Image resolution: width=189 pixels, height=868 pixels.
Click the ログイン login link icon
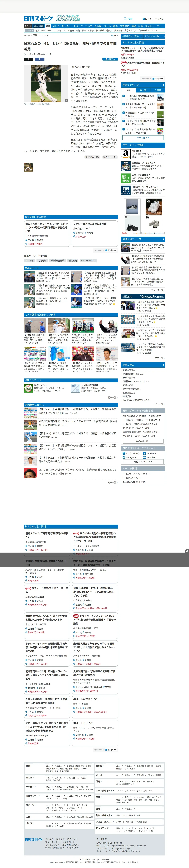pyautogui.click(x=144, y=19)
